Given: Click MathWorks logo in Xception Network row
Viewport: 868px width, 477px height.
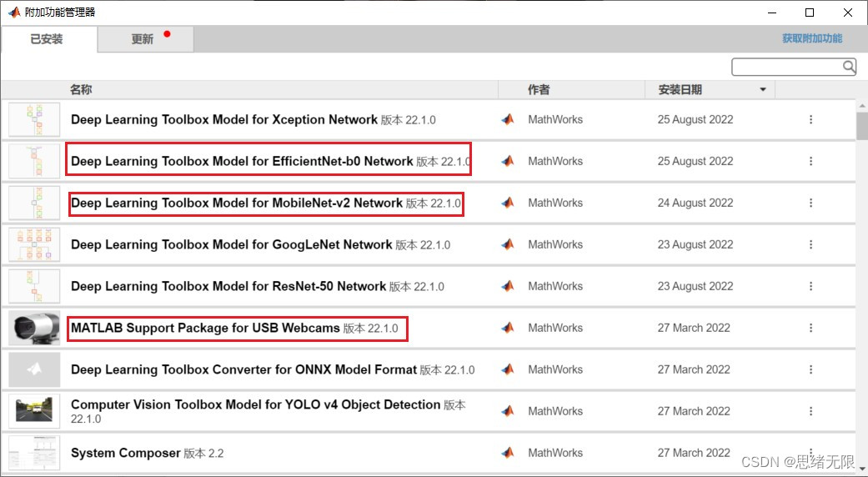Looking at the screenshot, I should (x=508, y=119).
